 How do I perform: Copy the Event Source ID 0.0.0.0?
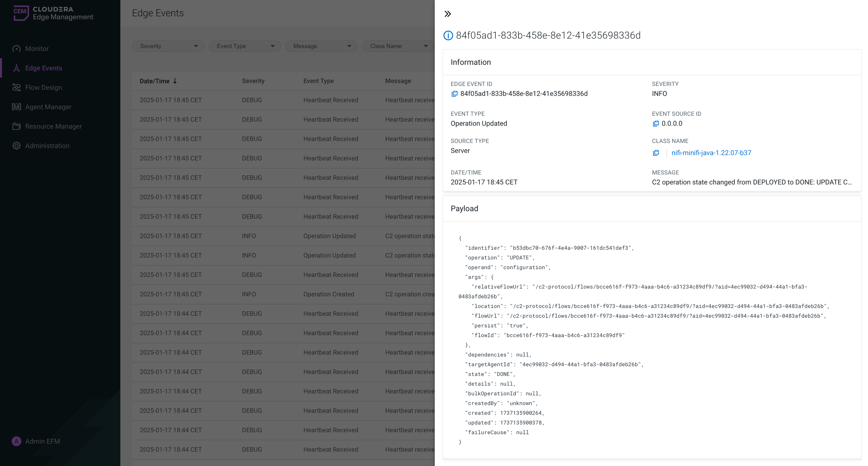(x=656, y=124)
